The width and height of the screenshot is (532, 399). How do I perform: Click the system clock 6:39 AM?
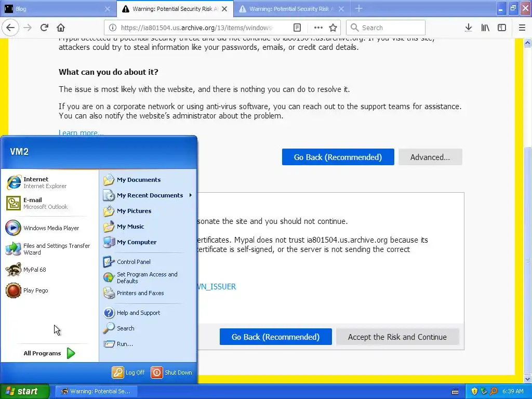click(x=513, y=391)
